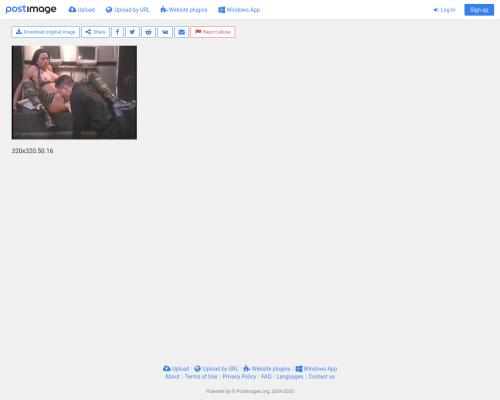This screenshot has height=400, width=500.
Task: Click the Postimage logo
Action: point(31,9)
